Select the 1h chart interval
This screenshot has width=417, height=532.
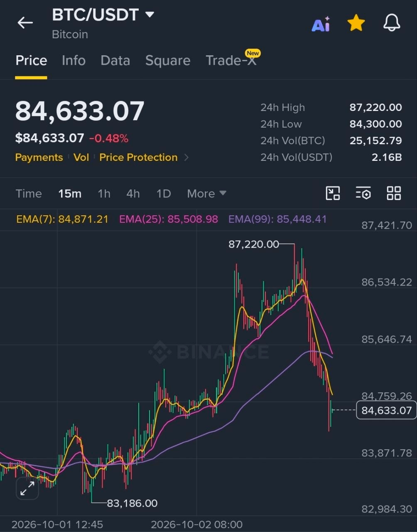(x=104, y=194)
